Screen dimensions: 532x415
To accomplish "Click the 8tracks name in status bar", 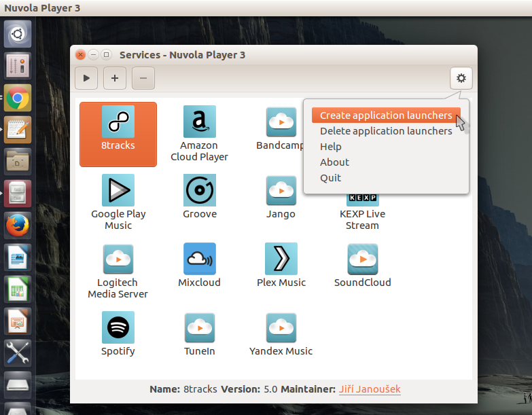I will (x=200, y=389).
